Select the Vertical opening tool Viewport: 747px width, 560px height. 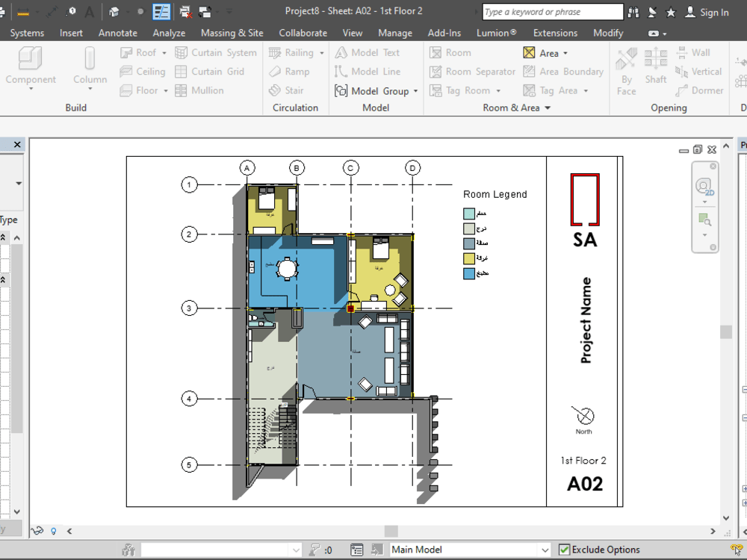pos(698,72)
